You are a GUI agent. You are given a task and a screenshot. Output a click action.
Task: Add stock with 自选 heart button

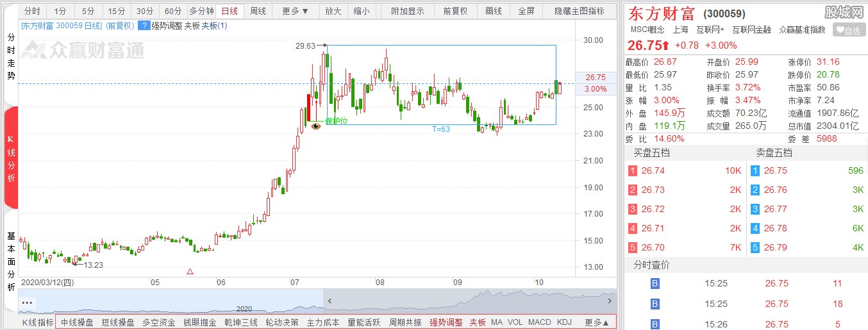coord(849,30)
